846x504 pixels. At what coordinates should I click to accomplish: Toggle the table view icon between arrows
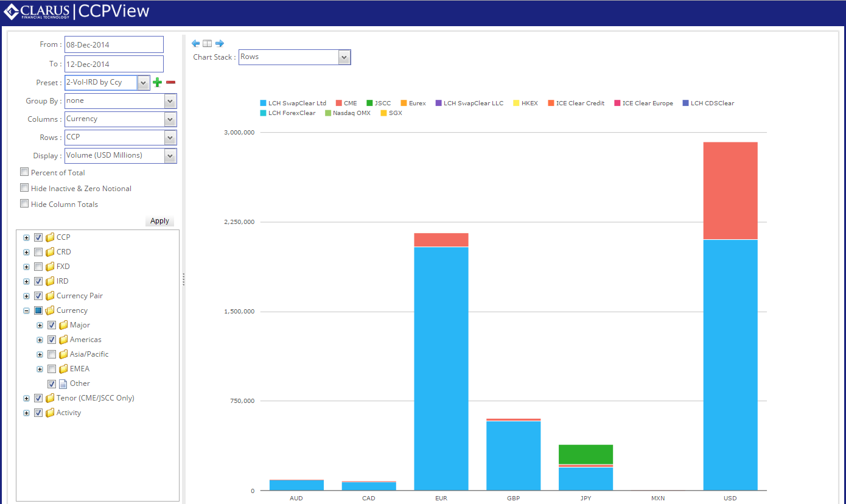[208, 43]
